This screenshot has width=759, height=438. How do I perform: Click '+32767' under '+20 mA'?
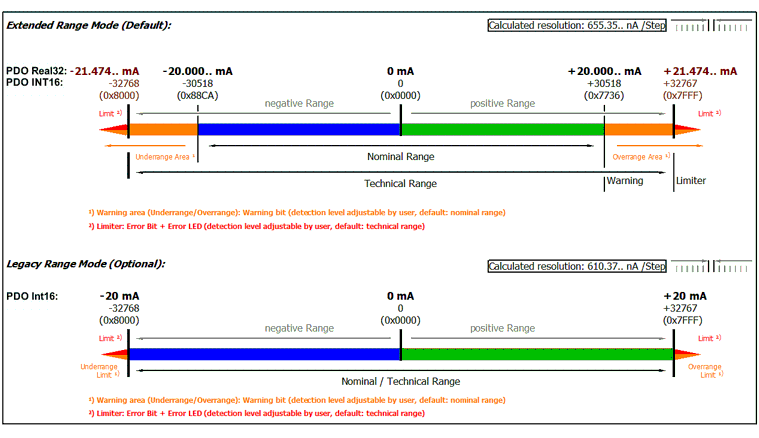[680, 308]
